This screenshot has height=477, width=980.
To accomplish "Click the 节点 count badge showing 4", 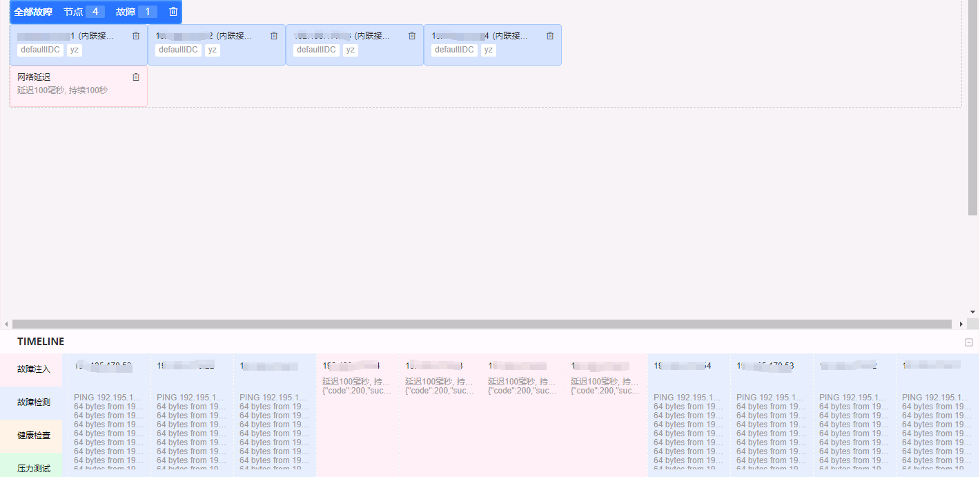I will click(95, 12).
